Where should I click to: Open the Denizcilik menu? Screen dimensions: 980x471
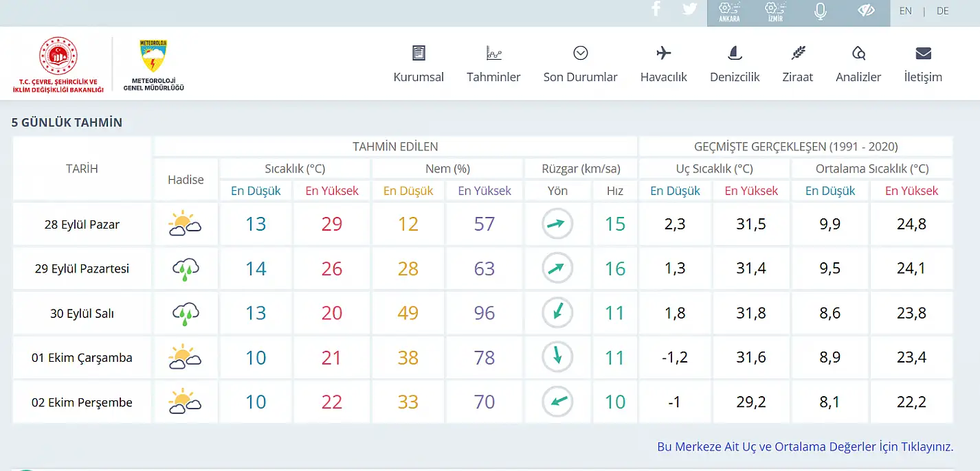735,64
